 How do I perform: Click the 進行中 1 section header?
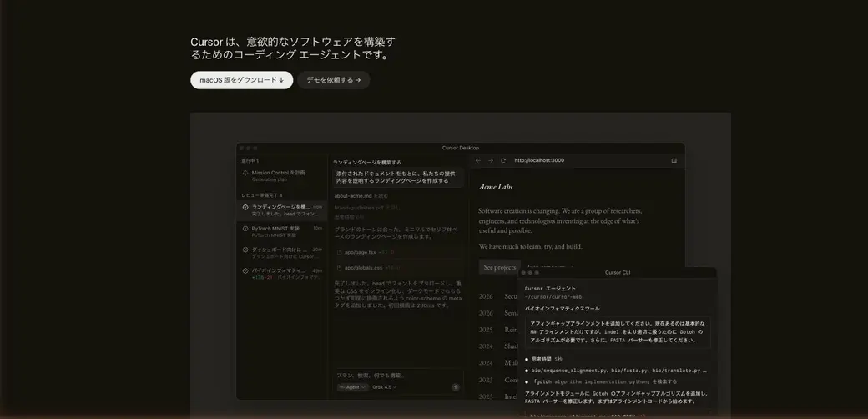[x=250, y=161]
